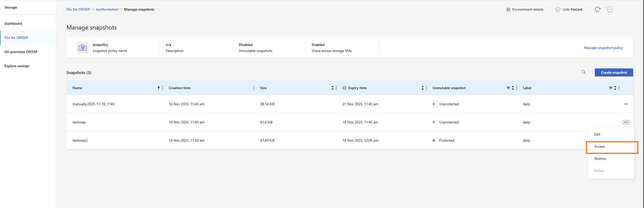Toggle sort arrows on Expiry time column

(x=423, y=88)
